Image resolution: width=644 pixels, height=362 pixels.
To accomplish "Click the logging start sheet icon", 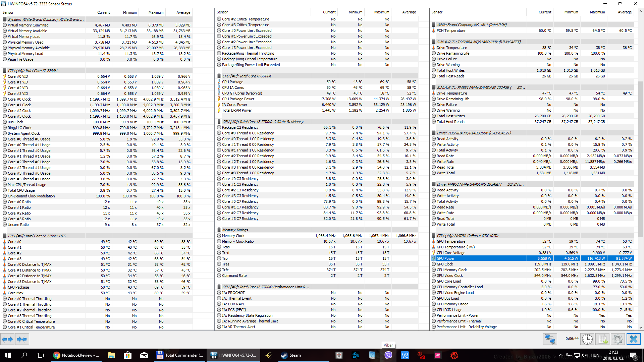I will tap(602, 339).
